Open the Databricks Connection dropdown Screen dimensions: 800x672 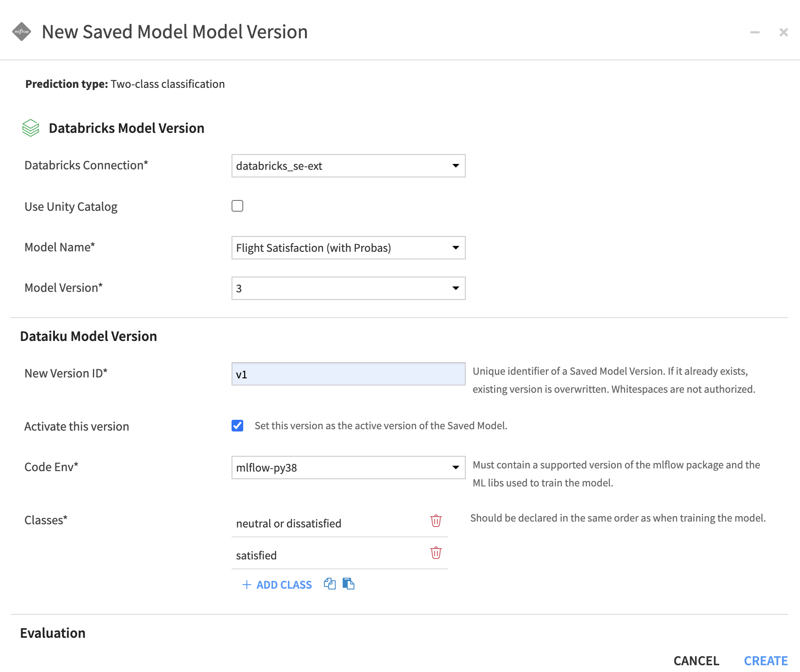tap(348, 166)
